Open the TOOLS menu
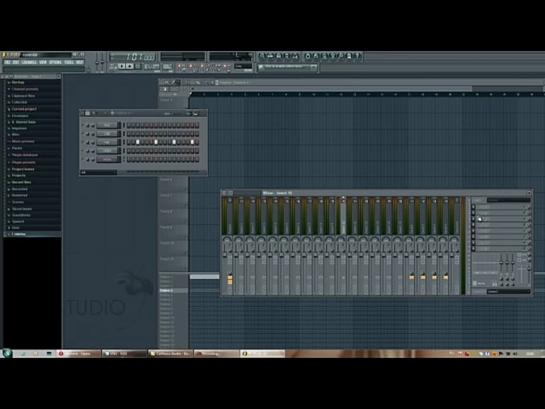The width and height of the screenshot is (545, 409). pos(69,63)
